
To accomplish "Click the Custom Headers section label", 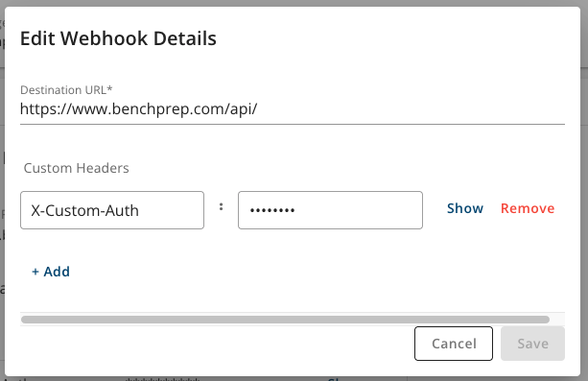I will [x=76, y=168].
